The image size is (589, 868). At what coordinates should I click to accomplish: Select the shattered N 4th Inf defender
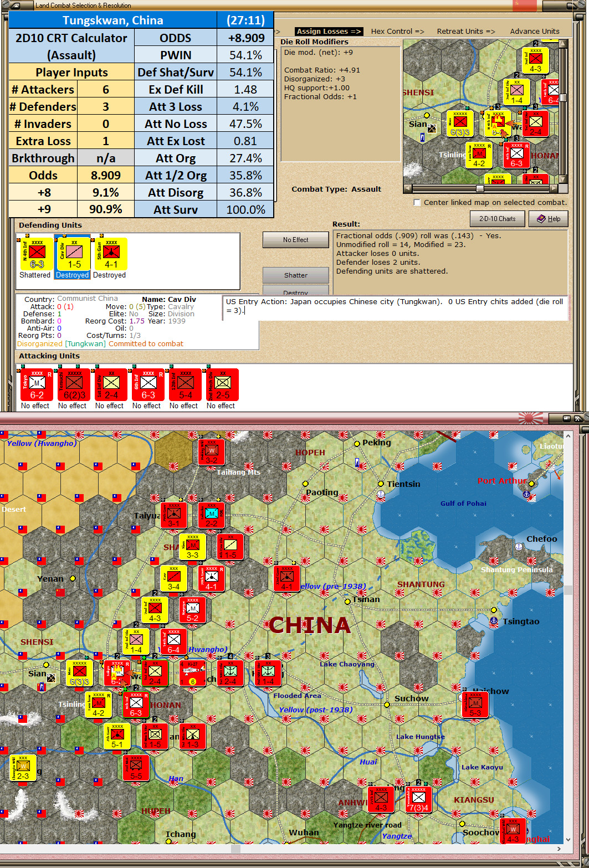35,254
